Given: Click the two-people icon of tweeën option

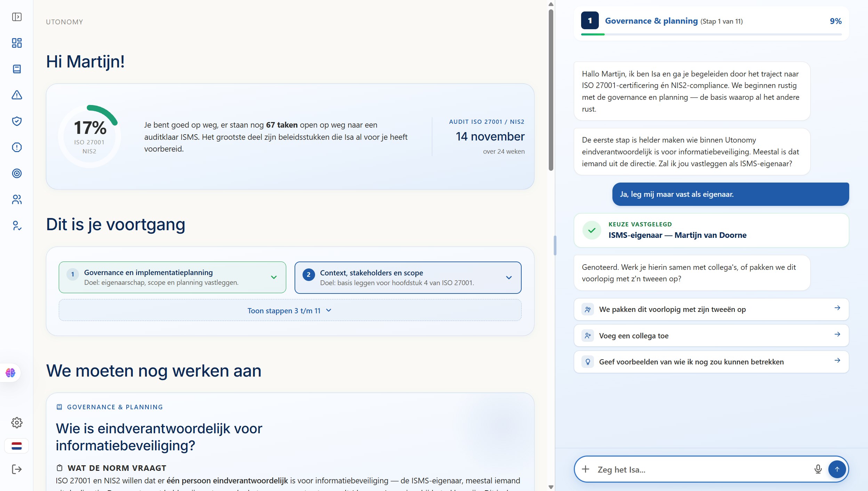Looking at the screenshot, I should pyautogui.click(x=588, y=309).
